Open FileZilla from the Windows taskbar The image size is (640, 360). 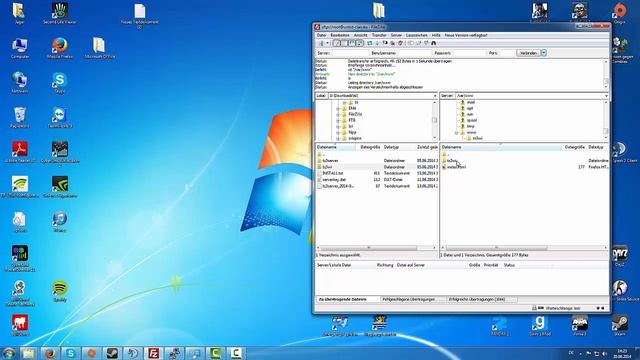click(x=153, y=353)
